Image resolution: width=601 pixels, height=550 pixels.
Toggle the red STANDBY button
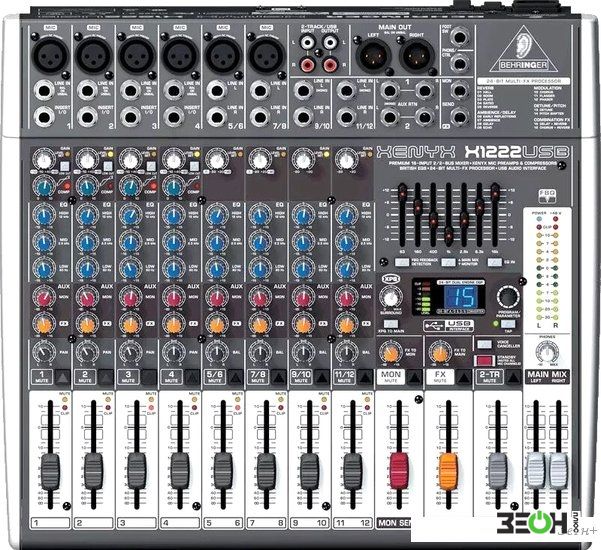[x=484, y=361]
